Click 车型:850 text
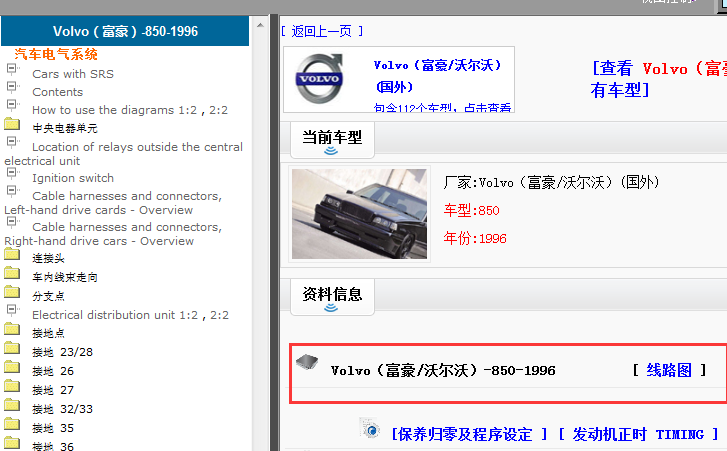This screenshot has width=727, height=451. 472,210
